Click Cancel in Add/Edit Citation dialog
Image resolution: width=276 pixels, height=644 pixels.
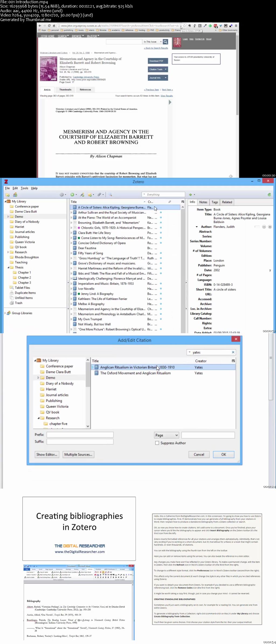click(199, 455)
